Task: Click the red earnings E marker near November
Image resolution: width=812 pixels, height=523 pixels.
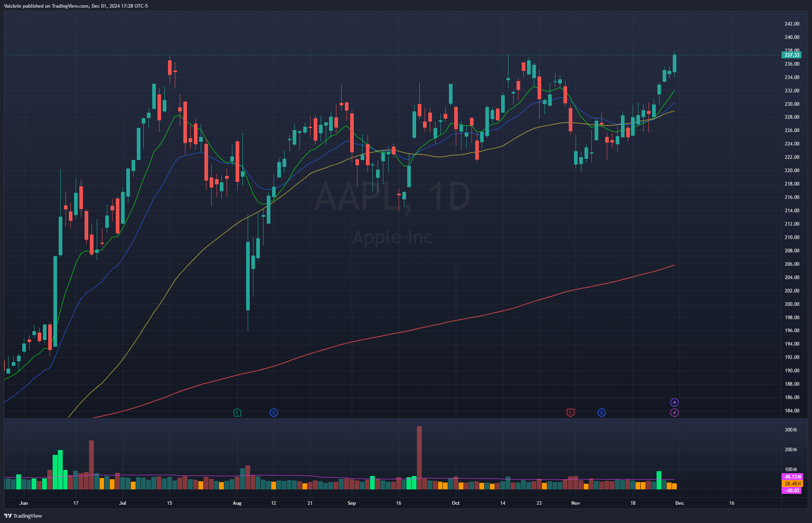Action: 570,413
